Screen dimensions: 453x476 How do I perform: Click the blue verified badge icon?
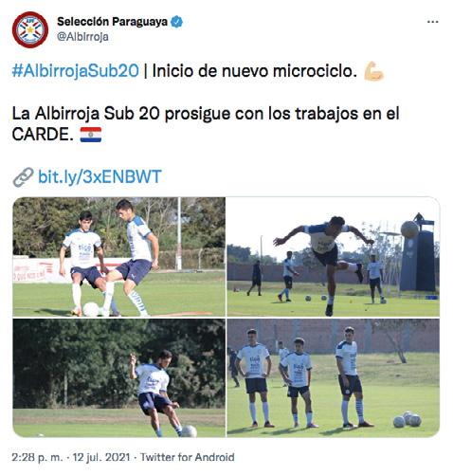pyautogui.click(x=177, y=22)
